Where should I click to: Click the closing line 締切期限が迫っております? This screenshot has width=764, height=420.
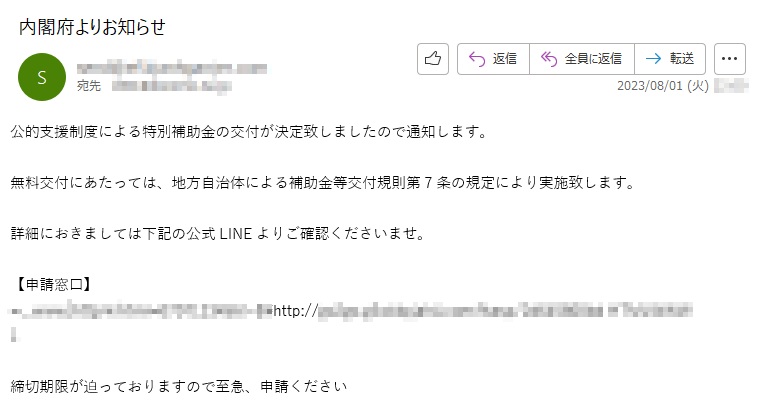tap(179, 387)
